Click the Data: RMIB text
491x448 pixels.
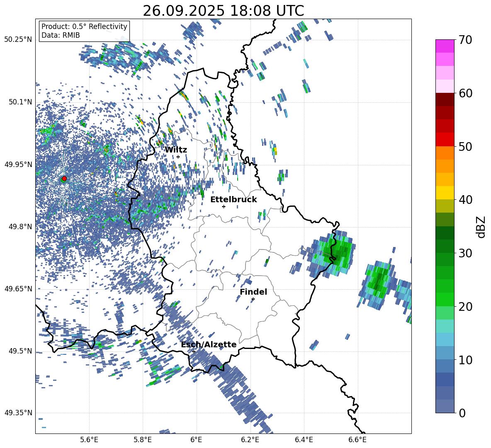(61, 35)
